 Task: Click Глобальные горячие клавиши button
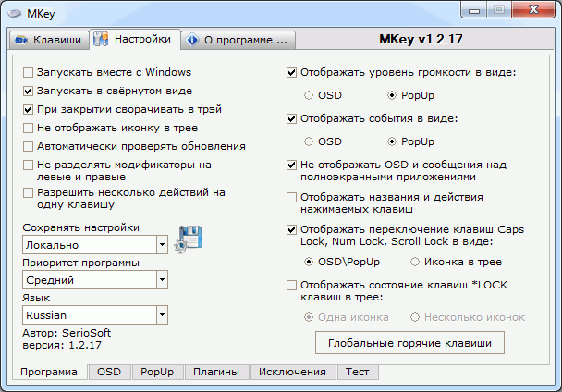(409, 343)
